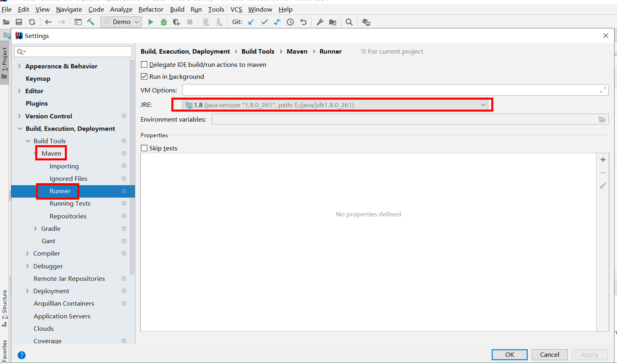
Task: Open the 1: Project side tool window
Action: [x=4, y=63]
